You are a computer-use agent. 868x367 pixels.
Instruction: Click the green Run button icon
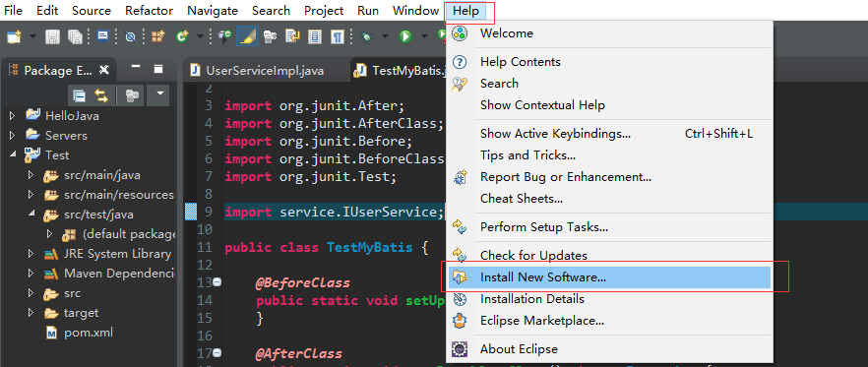405,37
